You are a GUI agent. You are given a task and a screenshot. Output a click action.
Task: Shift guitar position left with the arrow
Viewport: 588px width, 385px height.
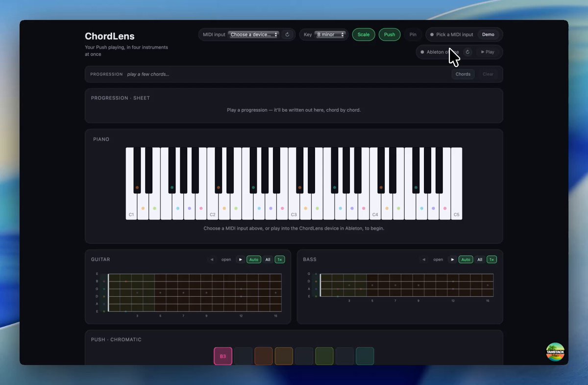pyautogui.click(x=212, y=259)
